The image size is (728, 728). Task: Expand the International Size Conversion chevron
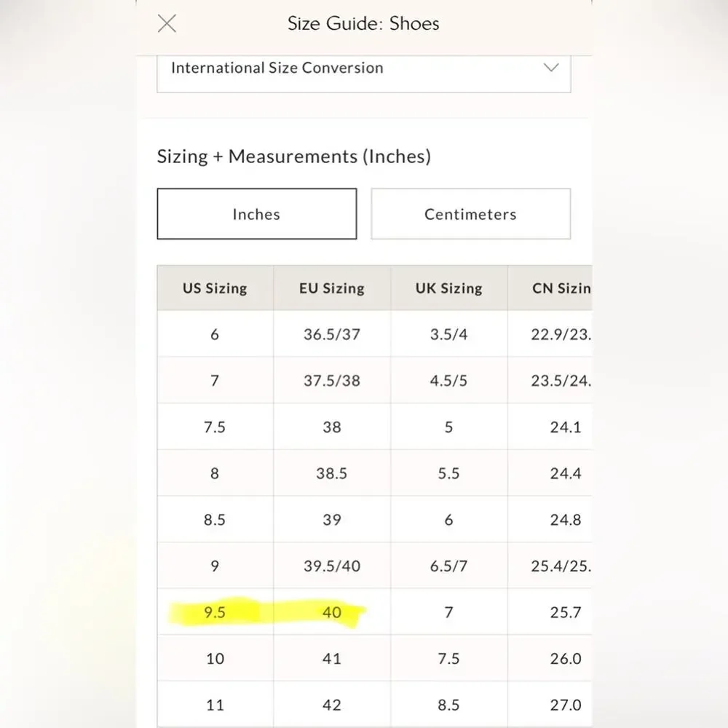550,68
